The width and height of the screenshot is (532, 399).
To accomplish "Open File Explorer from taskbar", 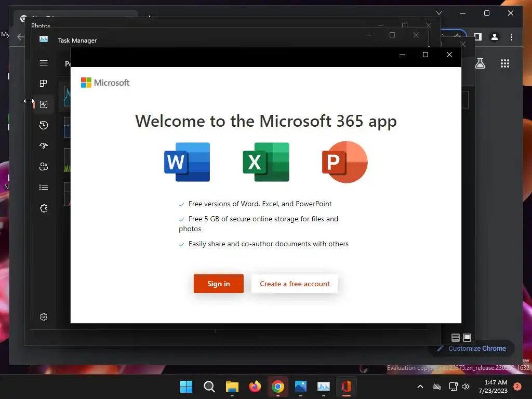I will pos(232,387).
